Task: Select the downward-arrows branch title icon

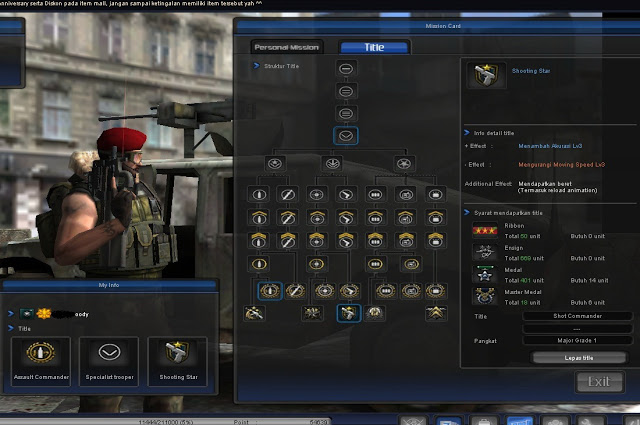Action: click(x=333, y=164)
